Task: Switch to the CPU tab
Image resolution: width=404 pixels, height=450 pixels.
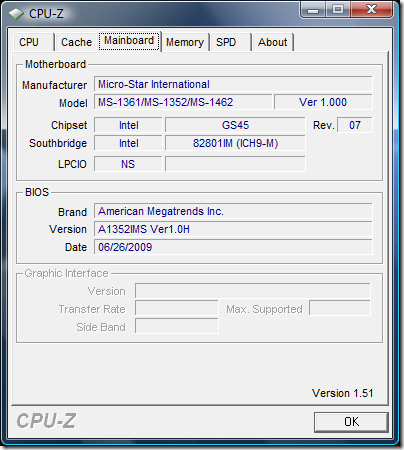Action: 33,42
